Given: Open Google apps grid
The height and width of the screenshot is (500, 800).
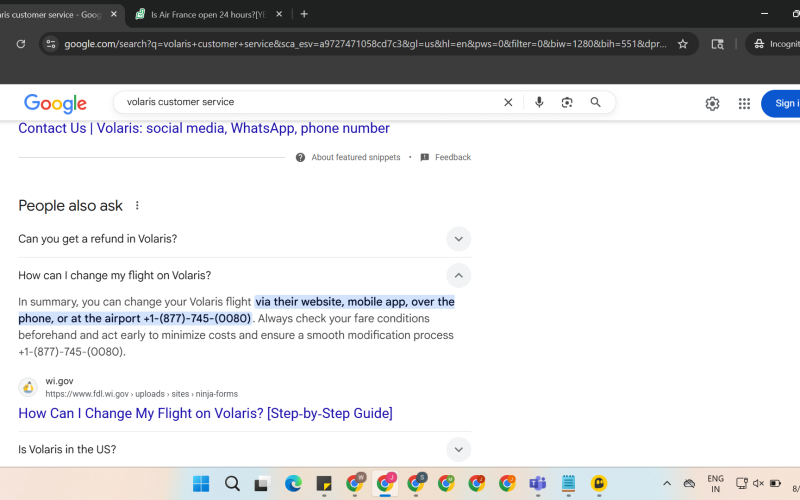Looking at the screenshot, I should (744, 104).
